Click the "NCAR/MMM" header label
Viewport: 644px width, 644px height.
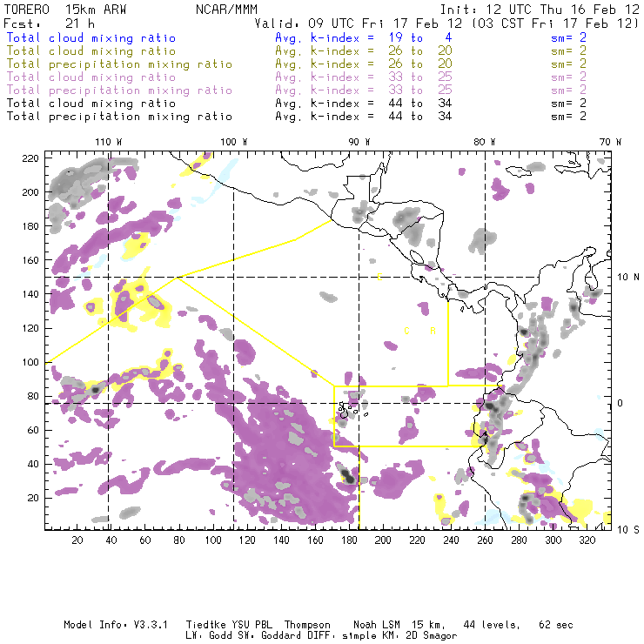pyautogui.click(x=227, y=9)
